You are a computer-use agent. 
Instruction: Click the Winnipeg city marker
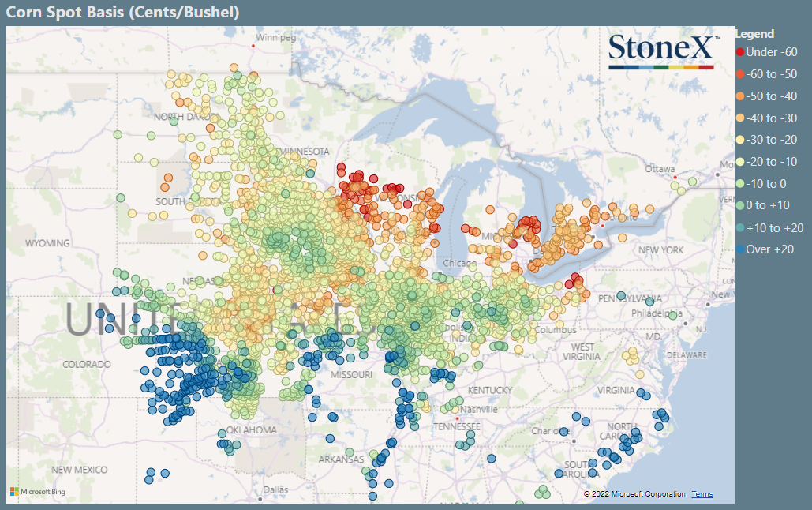click(x=253, y=46)
